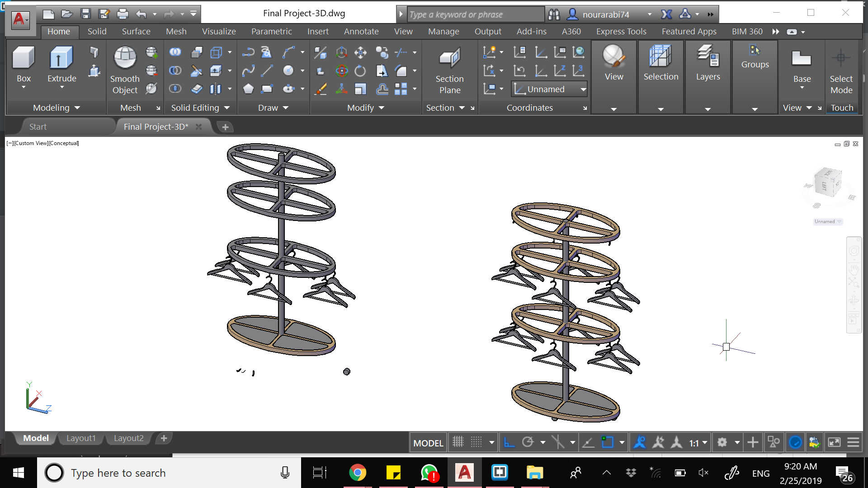Click the Plot printer icon
868x488 pixels.
pos(123,14)
